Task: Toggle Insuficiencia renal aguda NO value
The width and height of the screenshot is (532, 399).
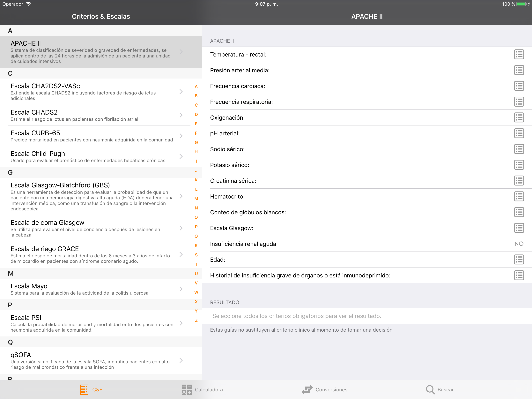Action: coord(519,244)
